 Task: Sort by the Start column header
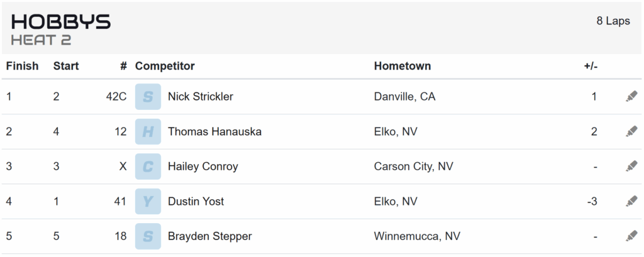coord(65,66)
